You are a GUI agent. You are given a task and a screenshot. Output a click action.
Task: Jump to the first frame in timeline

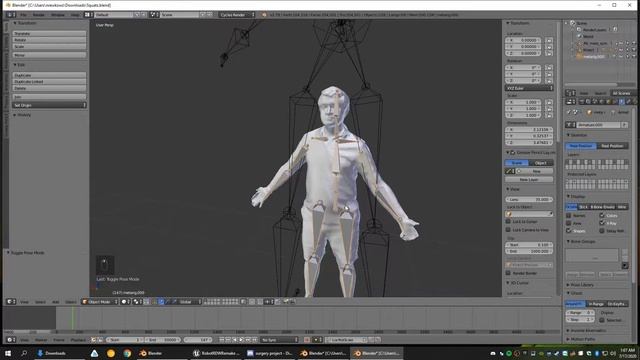coord(222,340)
